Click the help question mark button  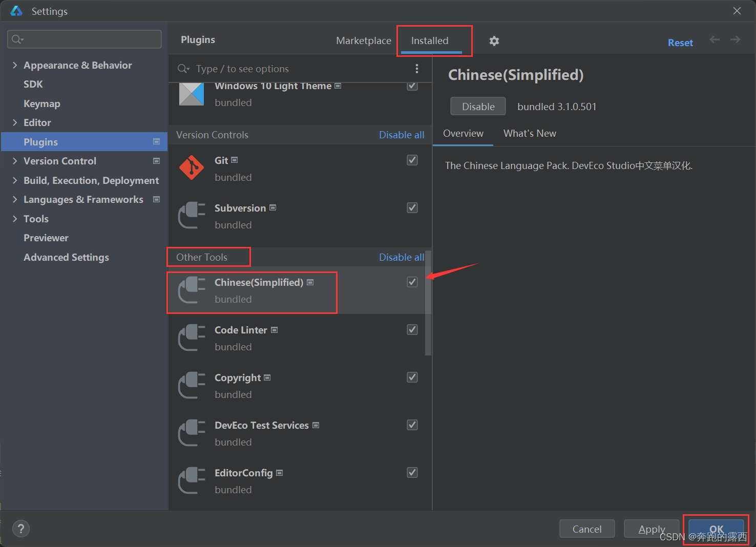pos(21,529)
